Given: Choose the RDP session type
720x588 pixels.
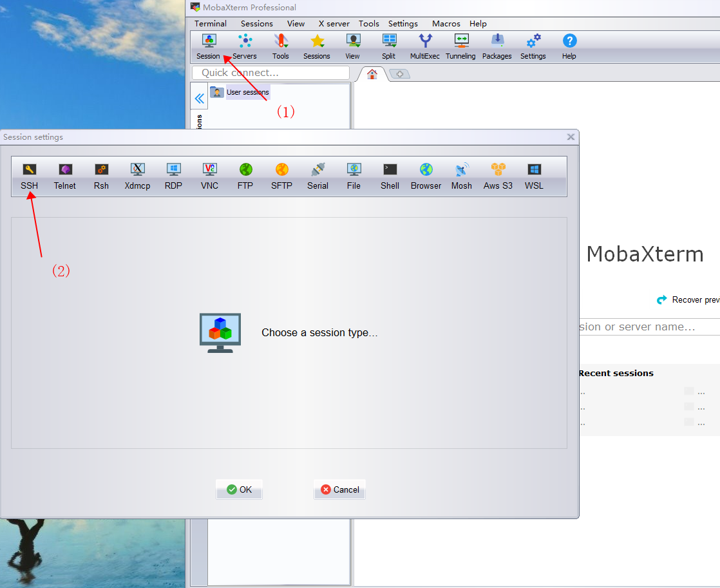Looking at the screenshot, I should click(x=173, y=174).
